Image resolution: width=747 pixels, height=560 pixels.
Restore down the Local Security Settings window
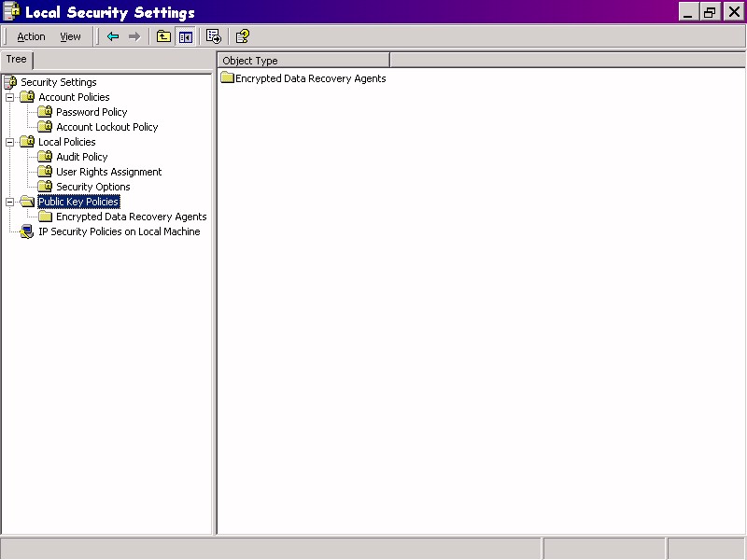[710, 12]
